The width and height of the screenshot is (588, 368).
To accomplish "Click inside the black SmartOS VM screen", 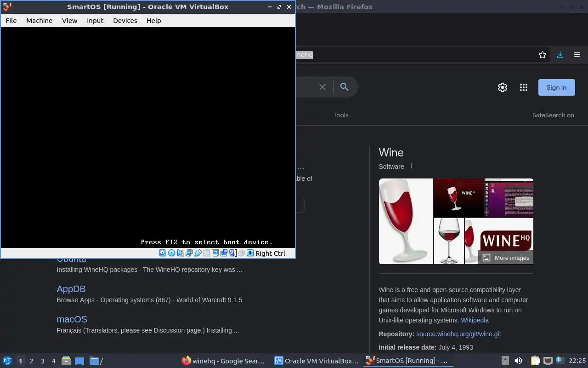I will coord(147,138).
